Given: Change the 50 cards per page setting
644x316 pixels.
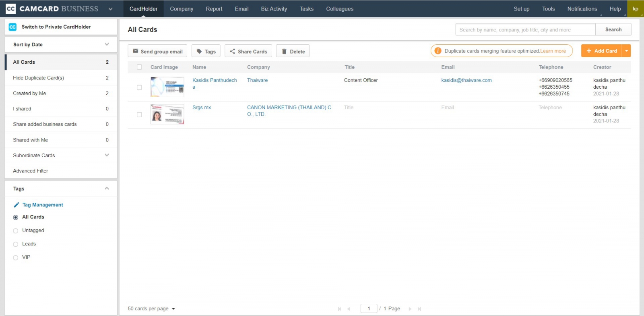Looking at the screenshot, I should click(151, 309).
